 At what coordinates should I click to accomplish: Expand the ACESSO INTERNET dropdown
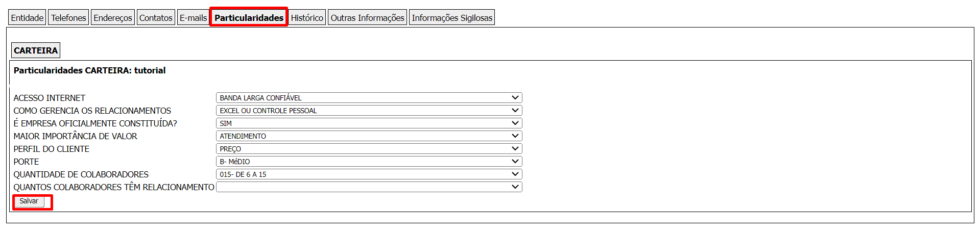point(369,98)
